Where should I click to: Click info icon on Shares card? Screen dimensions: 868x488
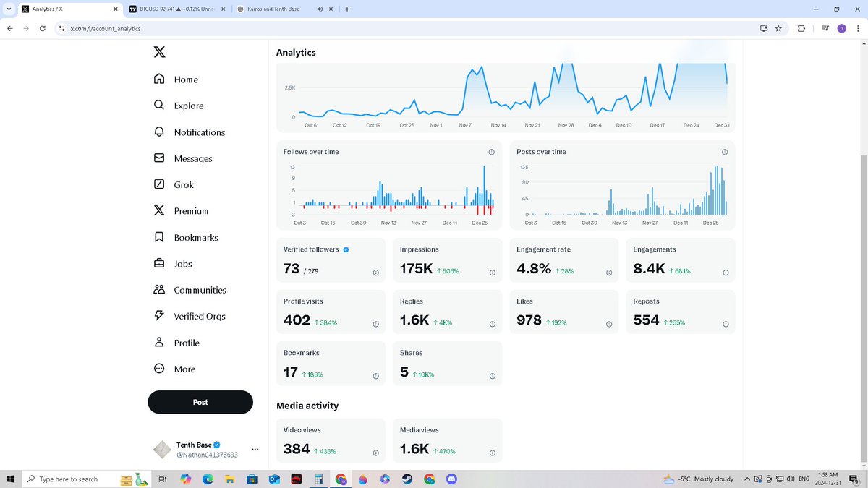click(x=492, y=376)
